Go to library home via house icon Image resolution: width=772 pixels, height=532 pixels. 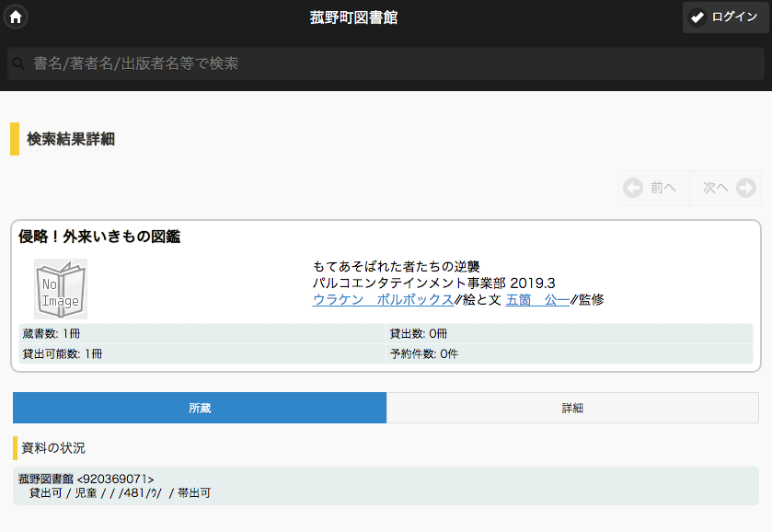(x=16, y=17)
